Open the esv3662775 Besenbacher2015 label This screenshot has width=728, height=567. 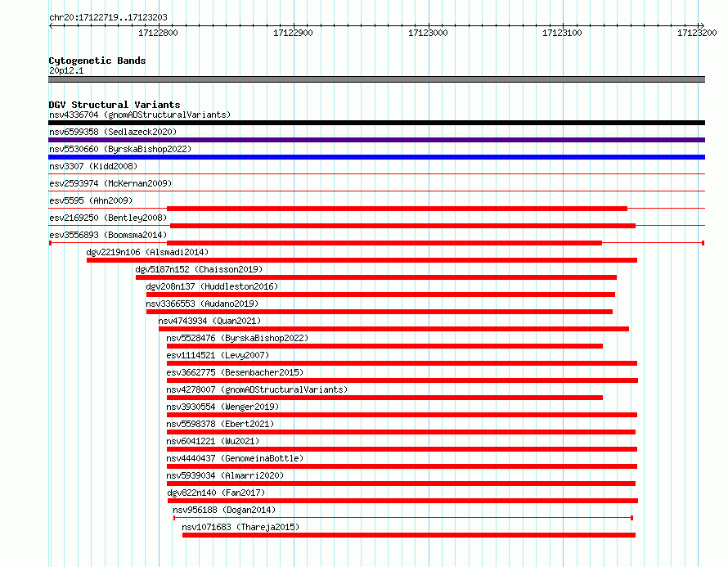pyautogui.click(x=235, y=372)
